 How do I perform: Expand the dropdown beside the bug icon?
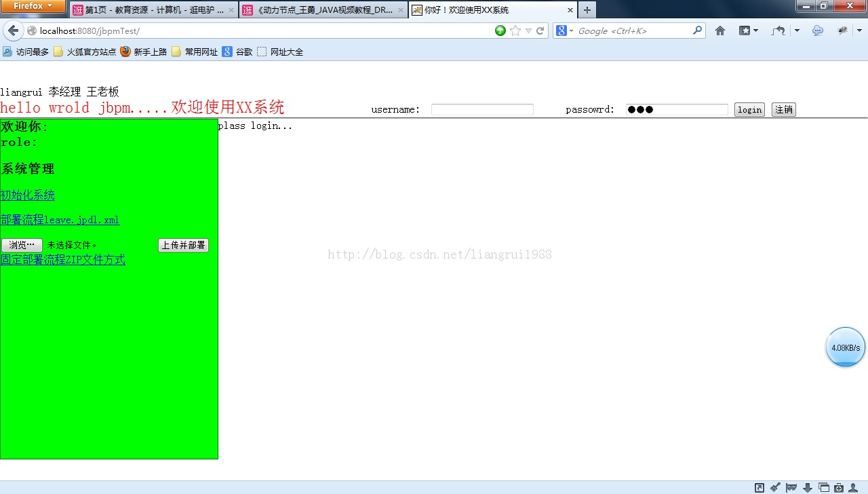point(859,31)
